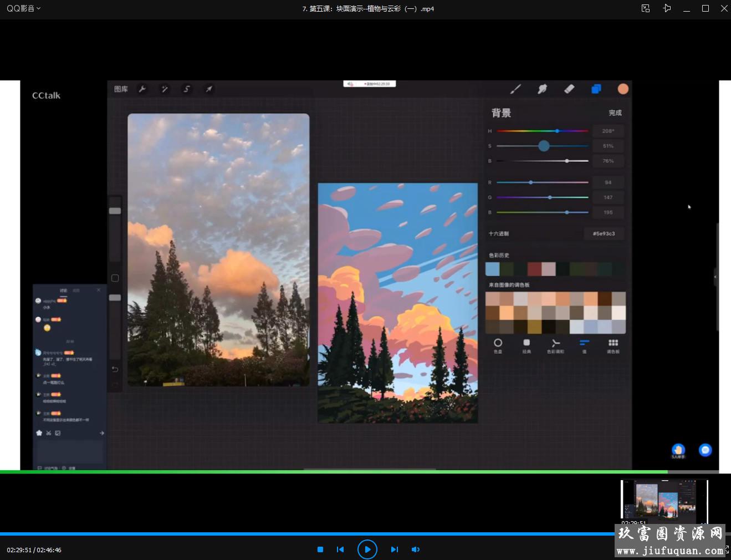The image size is (731, 560).
Task: Expand the playlist panel on right edge
Action: pyautogui.click(x=715, y=277)
